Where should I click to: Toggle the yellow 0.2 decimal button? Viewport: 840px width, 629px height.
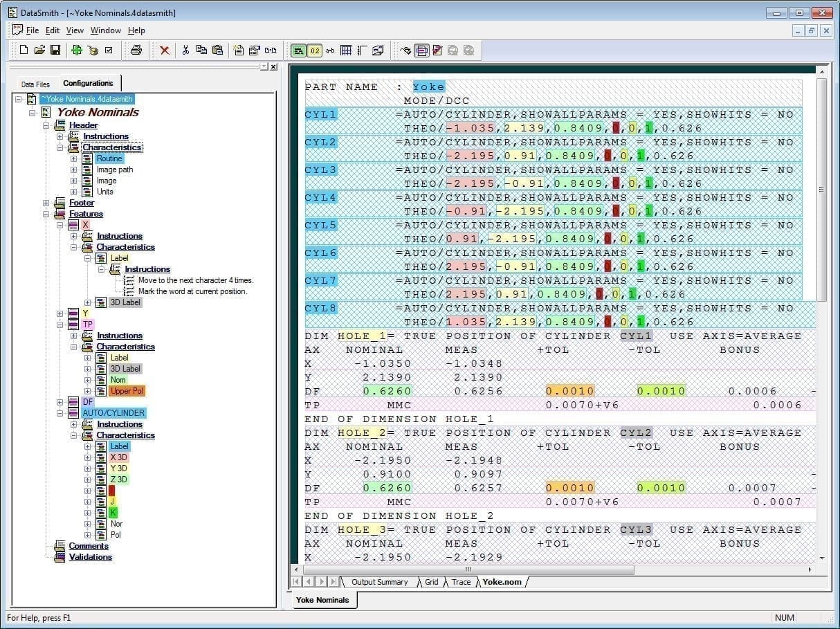[315, 50]
